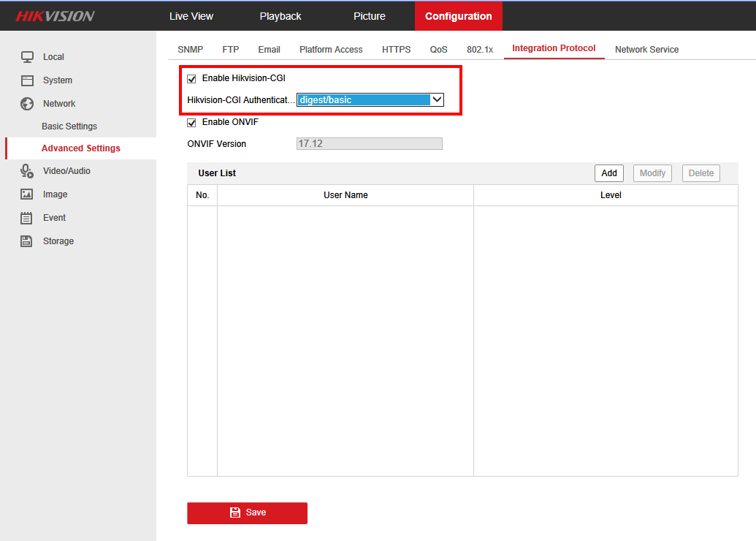Screen dimensions: 756x541
Task: Disable the Enable Hikvision-CGI checkbox
Action: click(191, 78)
